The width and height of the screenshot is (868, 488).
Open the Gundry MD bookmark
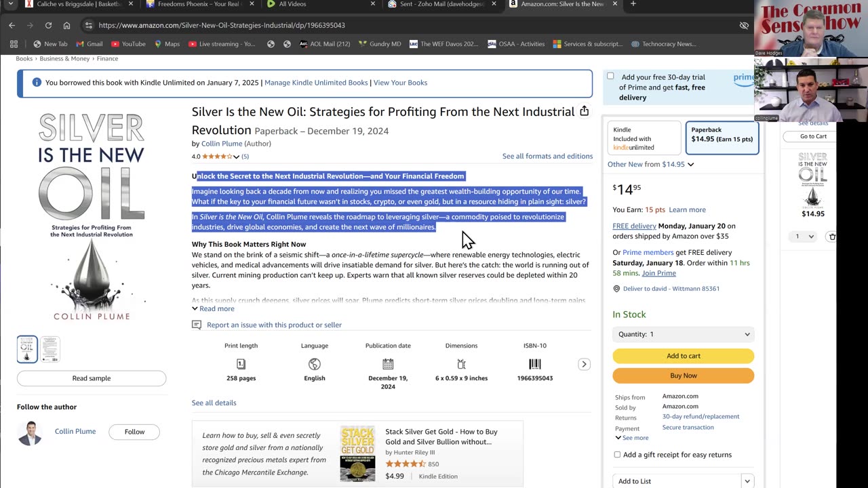pos(380,44)
